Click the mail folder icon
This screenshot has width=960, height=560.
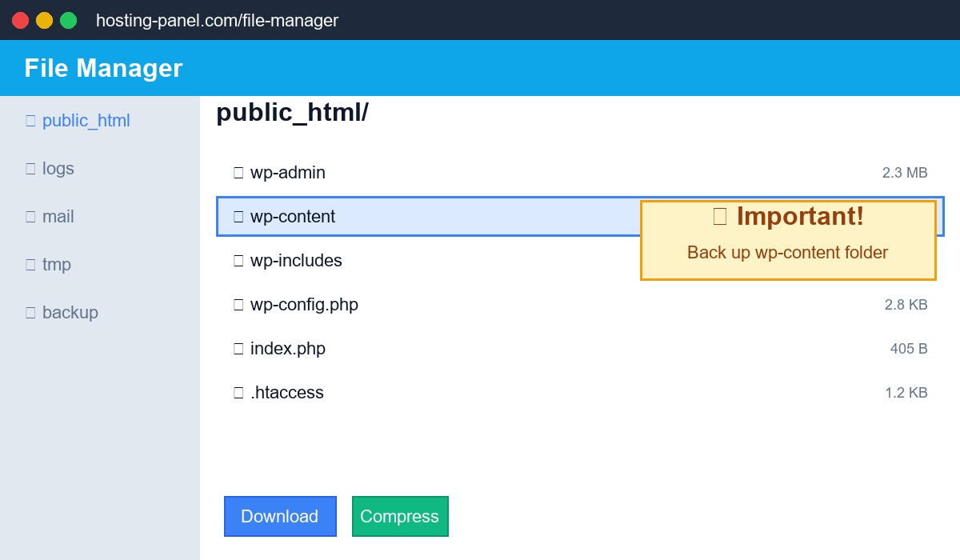[30, 216]
